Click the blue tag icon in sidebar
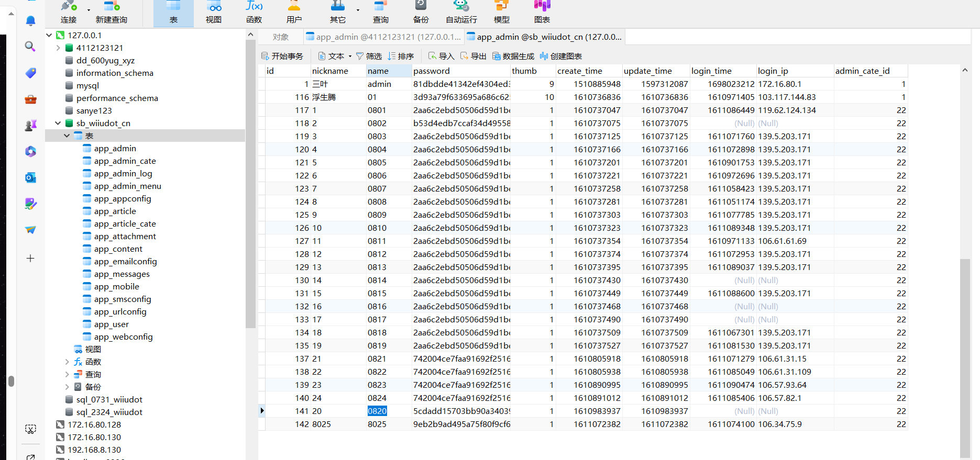This screenshot has width=980, height=460. pos(30,73)
